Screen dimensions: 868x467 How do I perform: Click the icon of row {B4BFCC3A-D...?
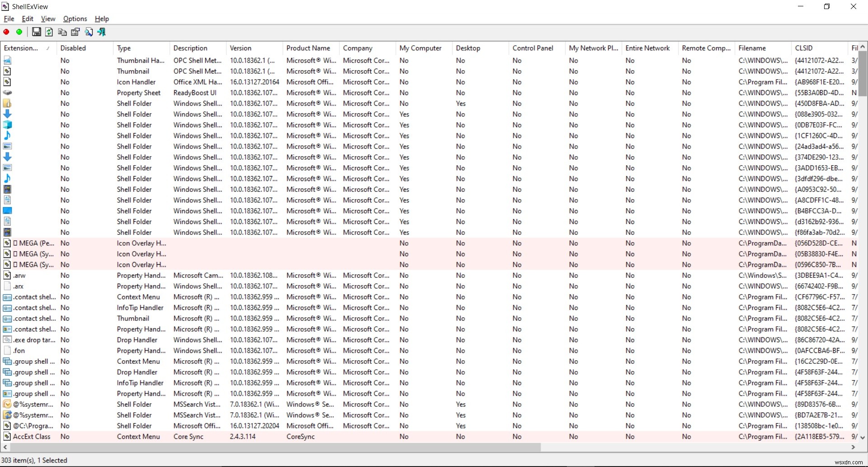click(7, 211)
